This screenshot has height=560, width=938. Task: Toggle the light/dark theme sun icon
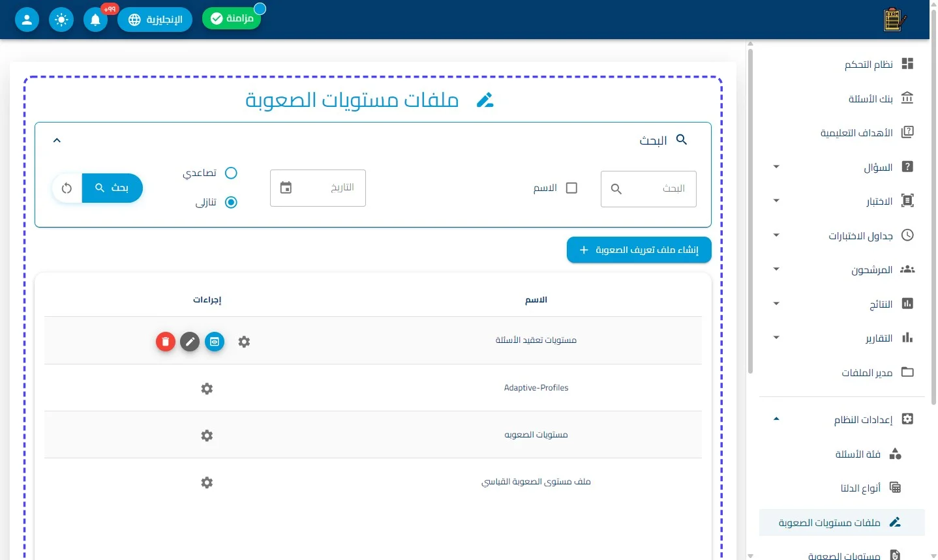[x=61, y=20]
